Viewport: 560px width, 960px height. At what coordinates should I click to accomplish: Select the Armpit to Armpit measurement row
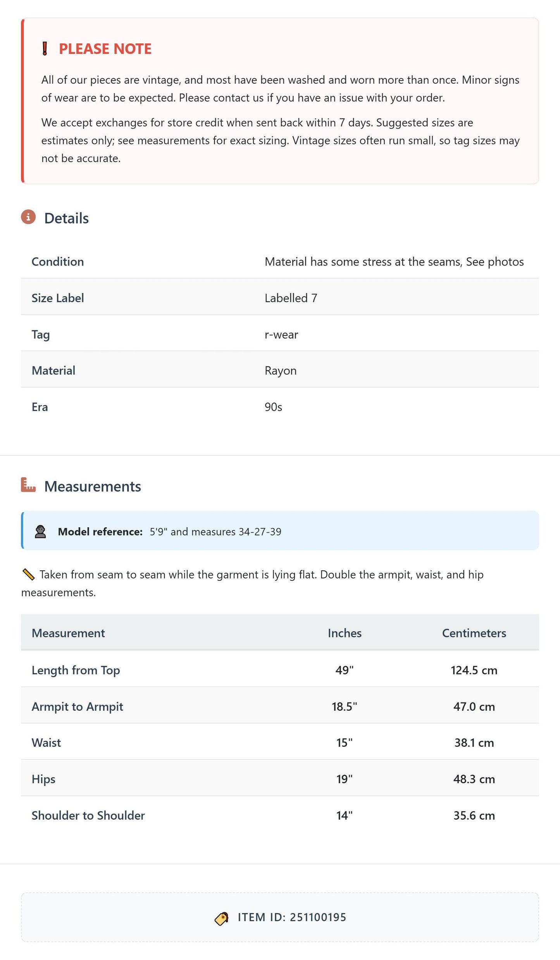(280, 705)
